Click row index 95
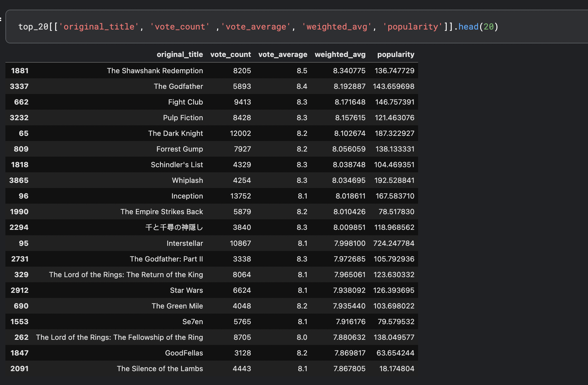Viewport: 588px width, 385px height. pyautogui.click(x=23, y=243)
